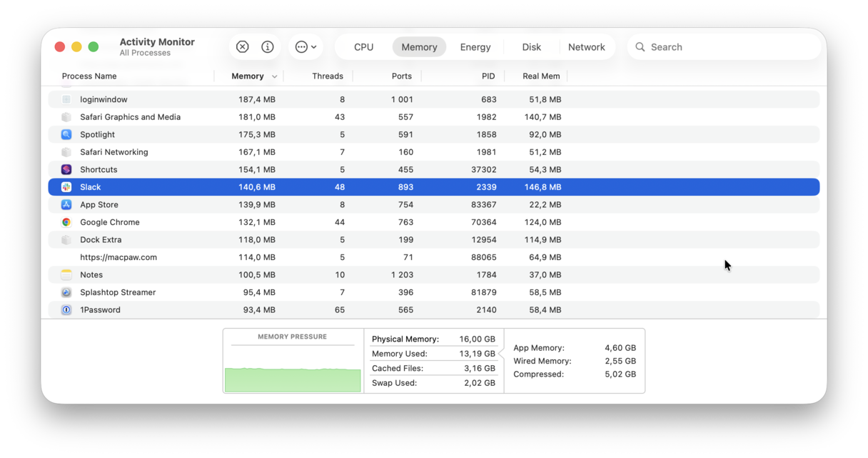This screenshot has height=458, width=868.
Task: Select the Safari Networking process name
Action: click(x=114, y=152)
